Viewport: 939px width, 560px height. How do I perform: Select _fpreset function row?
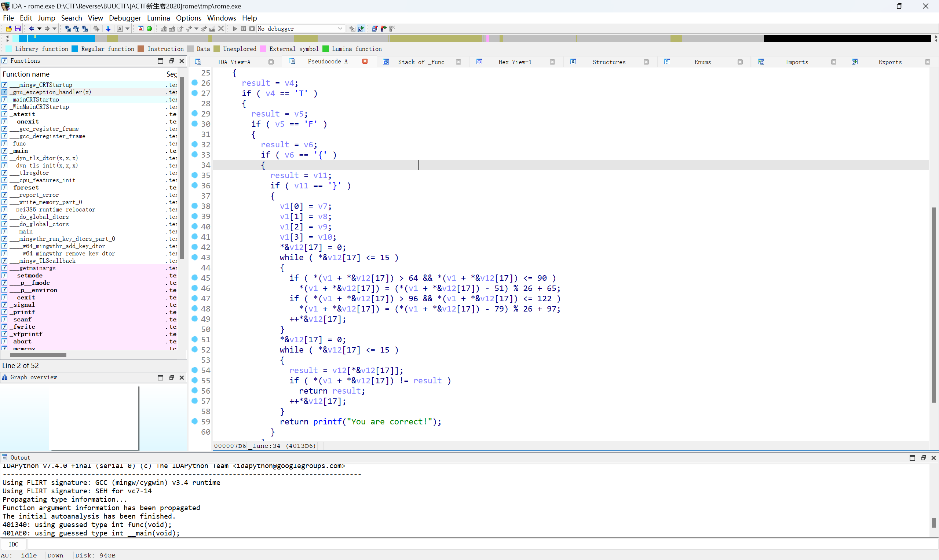coord(89,188)
